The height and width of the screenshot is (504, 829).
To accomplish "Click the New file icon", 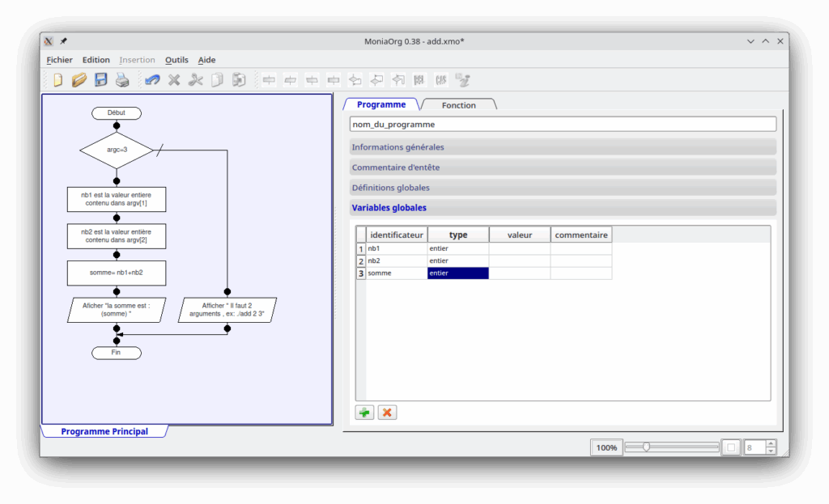I will [57, 80].
